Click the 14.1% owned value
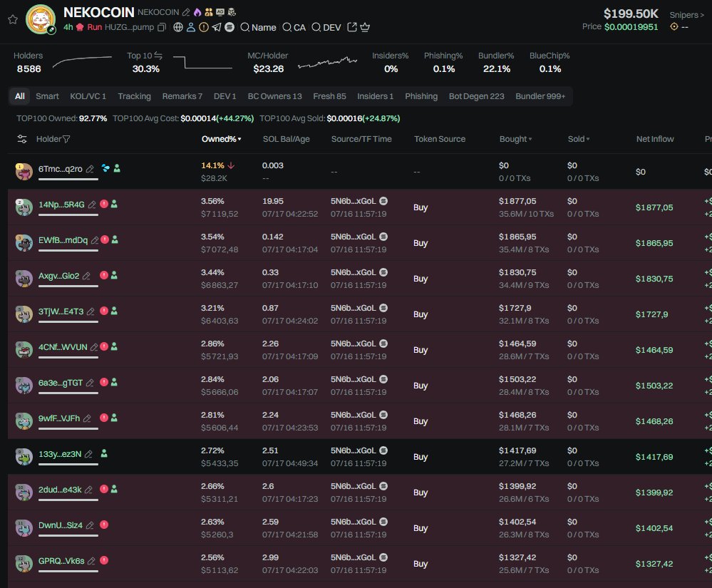Viewport: 712px width, 588px height. 212,165
